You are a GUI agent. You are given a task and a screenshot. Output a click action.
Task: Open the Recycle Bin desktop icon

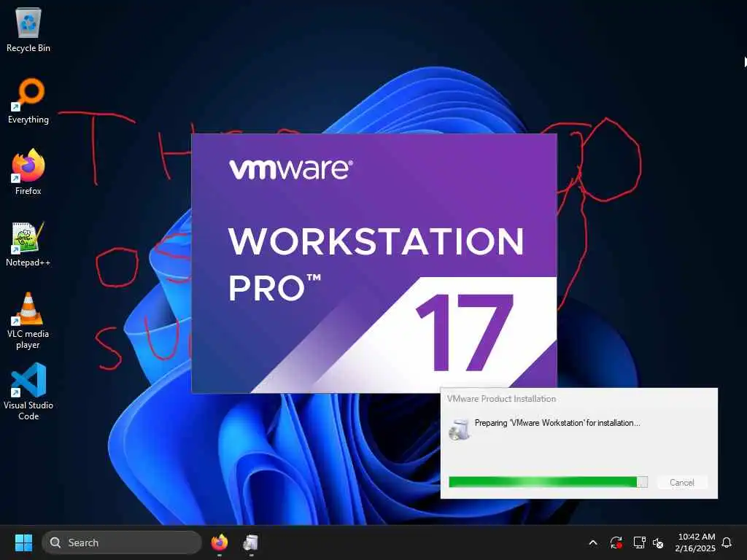[x=28, y=29]
